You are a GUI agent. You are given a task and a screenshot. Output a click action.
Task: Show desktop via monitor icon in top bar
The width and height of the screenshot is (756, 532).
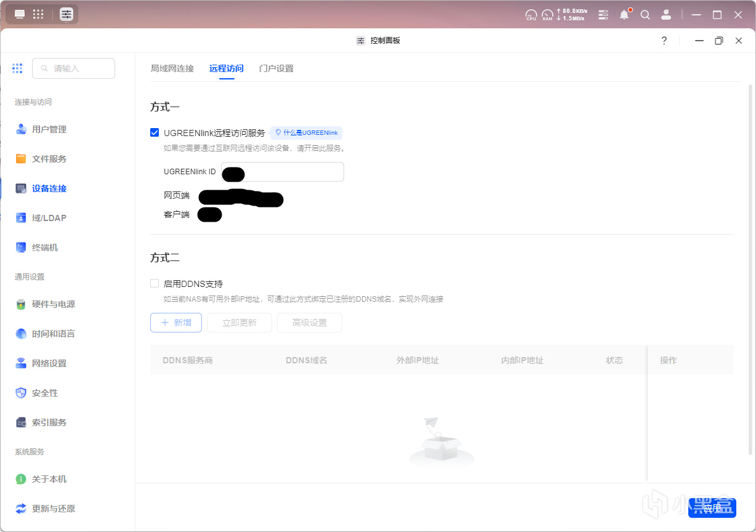(x=20, y=14)
